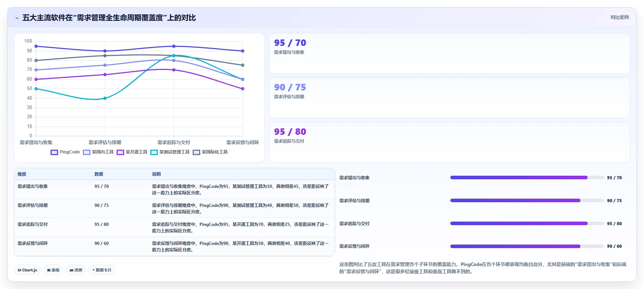This screenshot has width=644, height=289.
Task: Click the 90 / 60 table data cell
Action: 102,243
